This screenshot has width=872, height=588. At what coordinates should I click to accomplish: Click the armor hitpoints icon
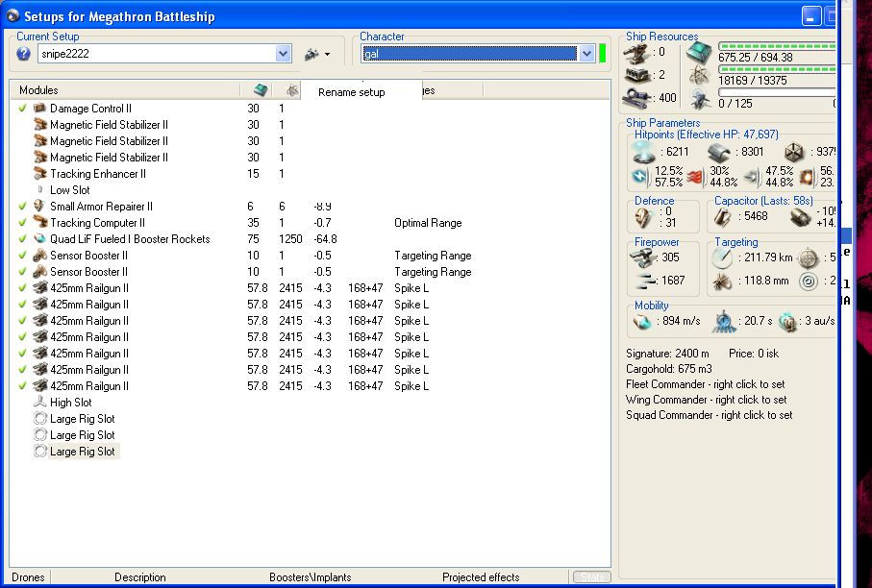click(x=719, y=152)
